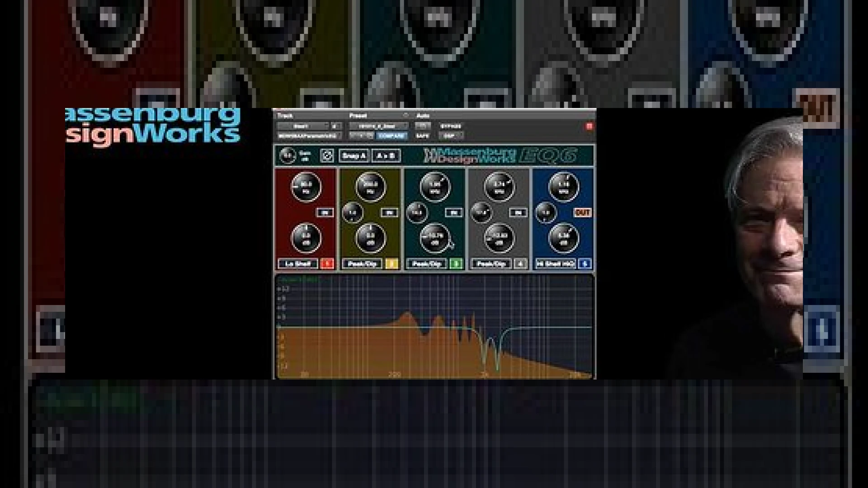Click the Massenburg DesignWorks EQ6 logo

pyautogui.click(x=501, y=156)
